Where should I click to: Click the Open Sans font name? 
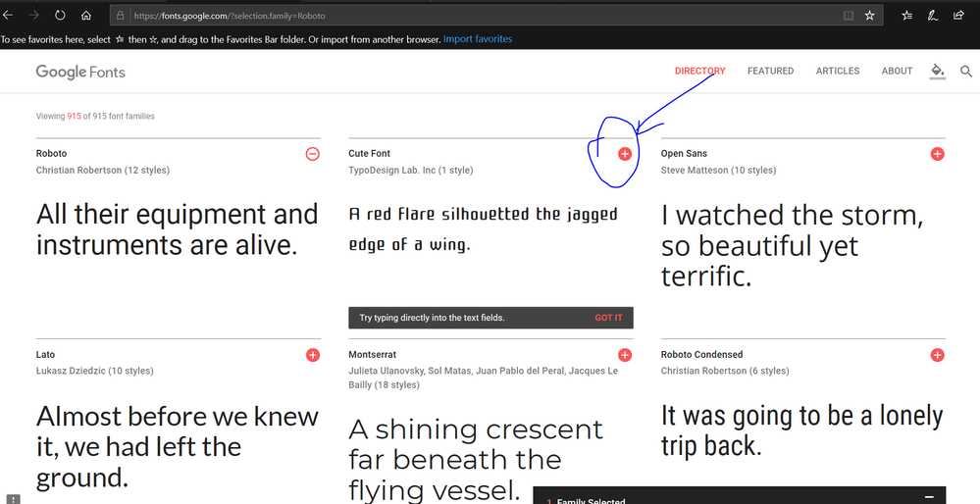tap(684, 154)
